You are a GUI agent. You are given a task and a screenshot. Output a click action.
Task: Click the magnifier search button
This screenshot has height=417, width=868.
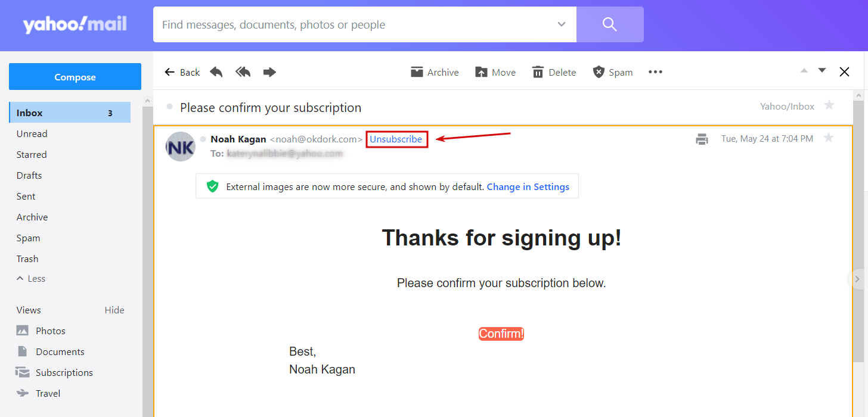(x=609, y=24)
